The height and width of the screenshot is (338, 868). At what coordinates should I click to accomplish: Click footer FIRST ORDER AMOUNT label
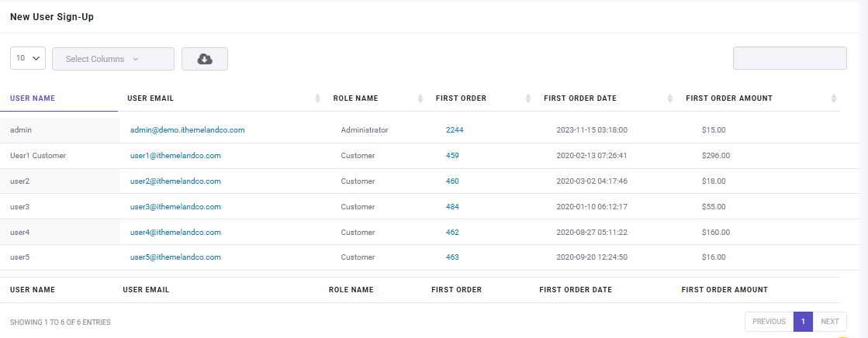724,289
